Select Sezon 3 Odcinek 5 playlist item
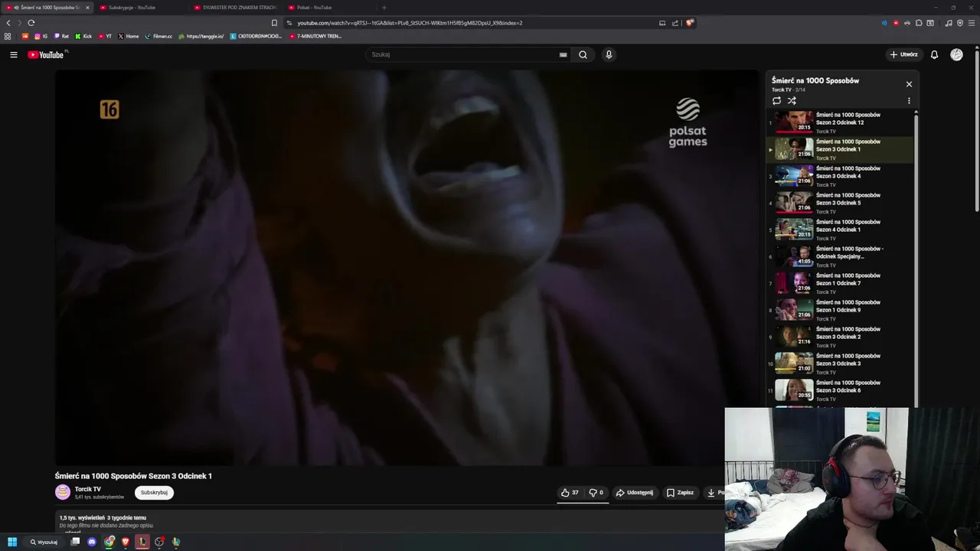Viewport: 980px width, 551px height. pyautogui.click(x=840, y=203)
